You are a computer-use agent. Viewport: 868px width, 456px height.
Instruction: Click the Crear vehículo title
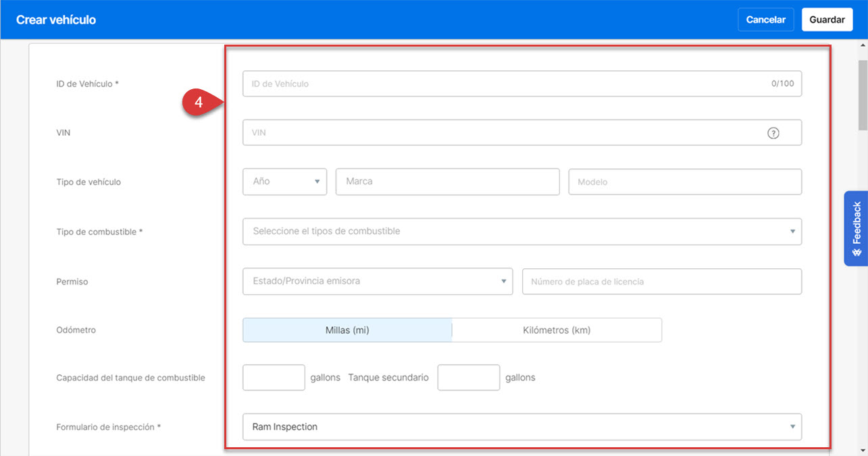pyautogui.click(x=56, y=20)
